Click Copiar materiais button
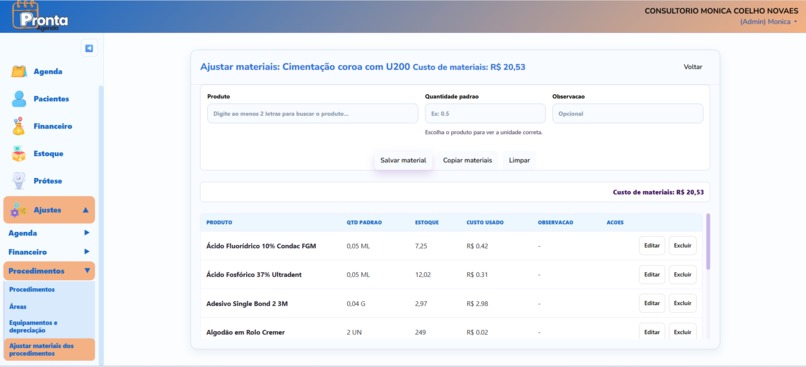 [467, 160]
